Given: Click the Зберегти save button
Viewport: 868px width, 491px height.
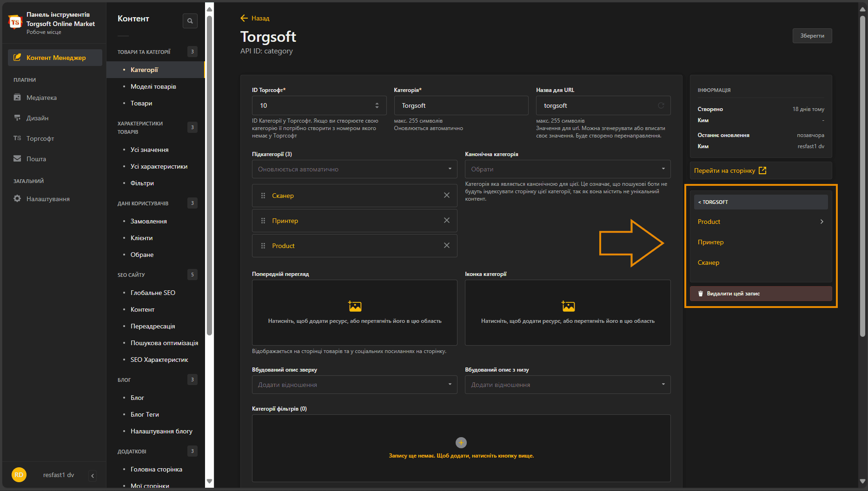Looking at the screenshot, I should (812, 36).
